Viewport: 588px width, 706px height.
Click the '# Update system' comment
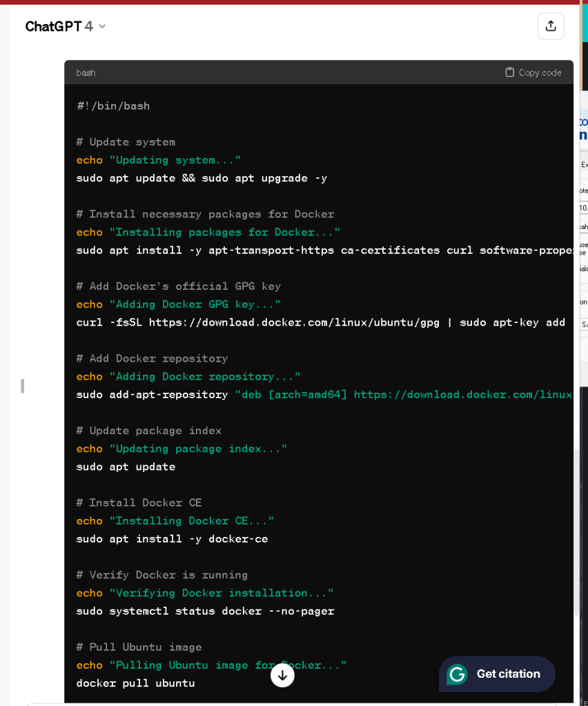[126, 142]
